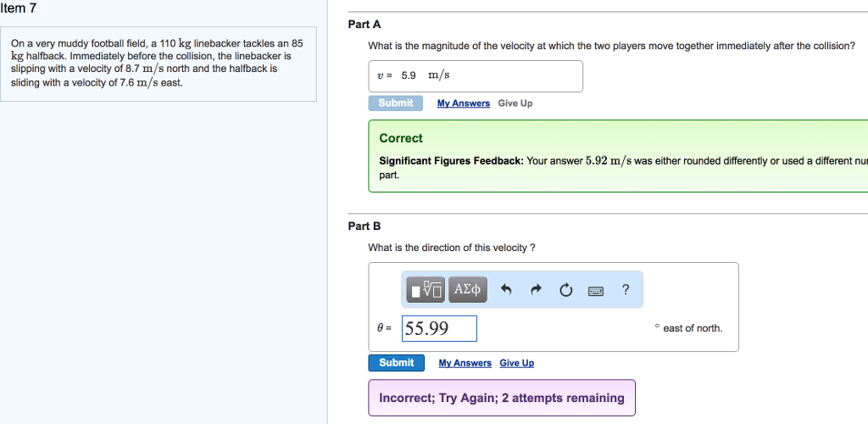Click the Part A velocity answer box
Image resolution: width=868 pixels, height=424 pixels.
click(x=476, y=75)
